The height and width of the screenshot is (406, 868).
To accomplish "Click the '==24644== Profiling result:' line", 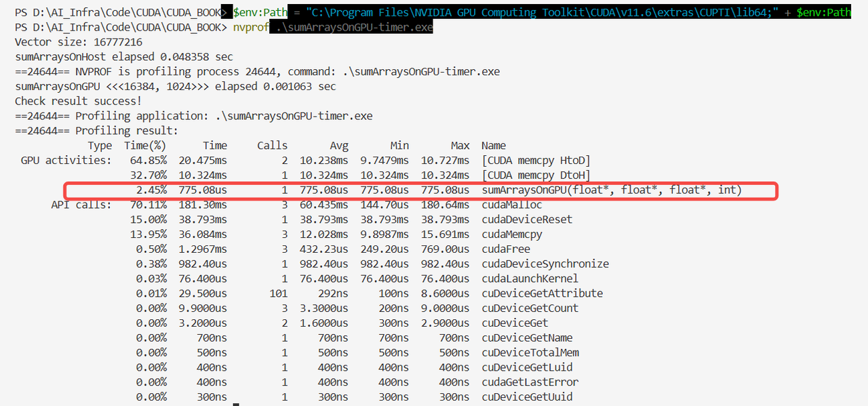I will 97,131.
